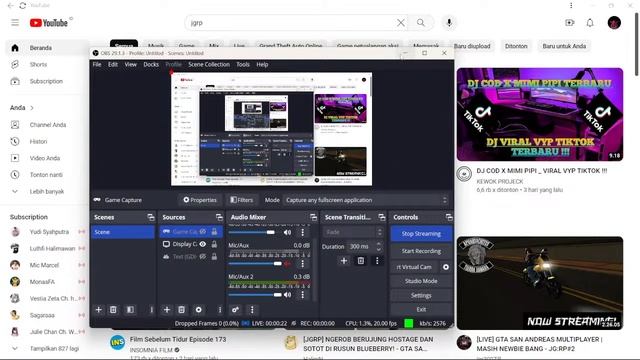The image size is (640, 360).
Task: Open Virtual Camera settings gear icon
Action: pyautogui.click(x=446, y=267)
